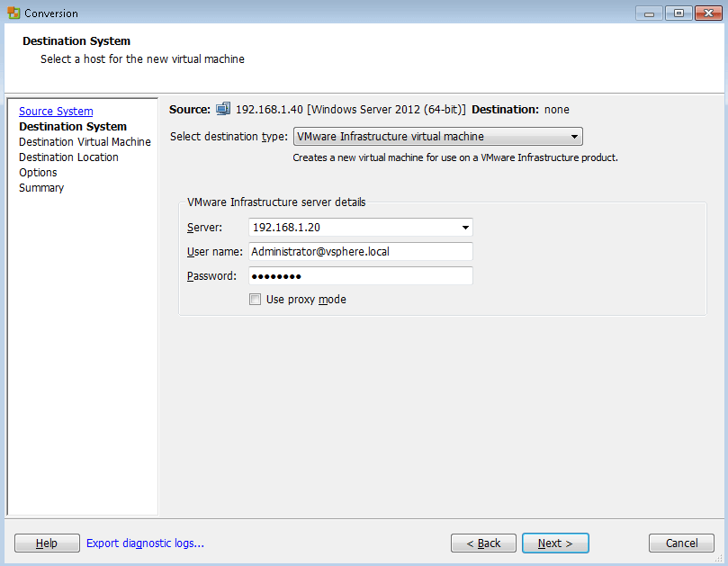
Task: Click the Destination value 'none'
Action: point(557,110)
